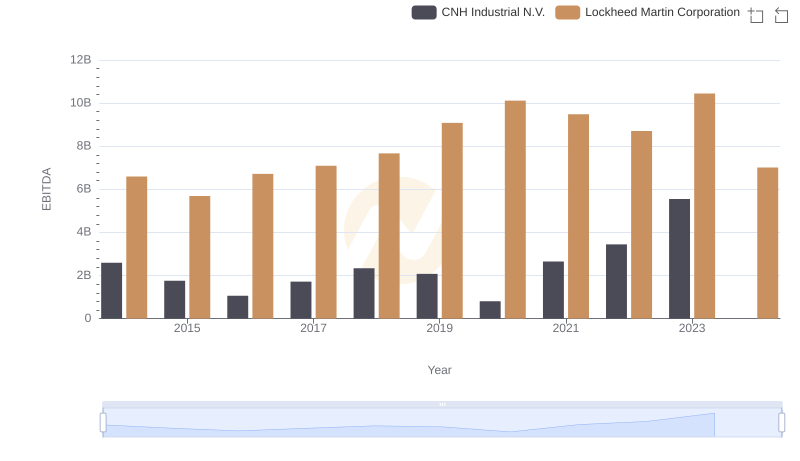Click the Lockheed Martin bar for 2021
The image size is (800, 461).
click(578, 216)
